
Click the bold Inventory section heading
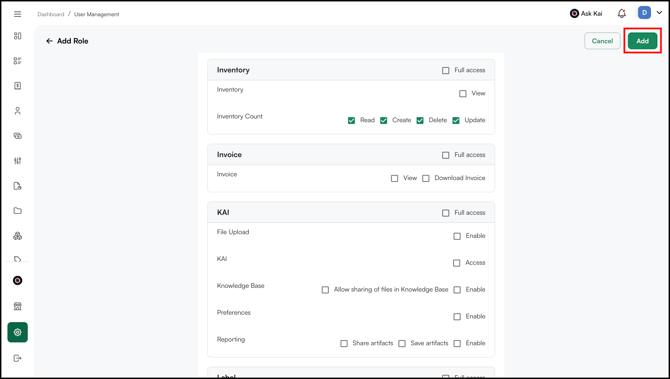click(233, 70)
